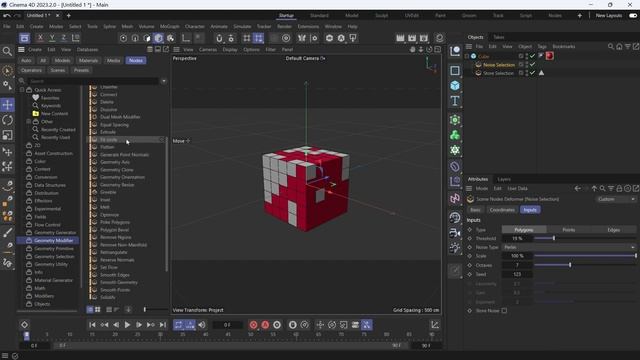Toggle the Z axis lock
This screenshot has width=640, height=360.
(64, 38)
